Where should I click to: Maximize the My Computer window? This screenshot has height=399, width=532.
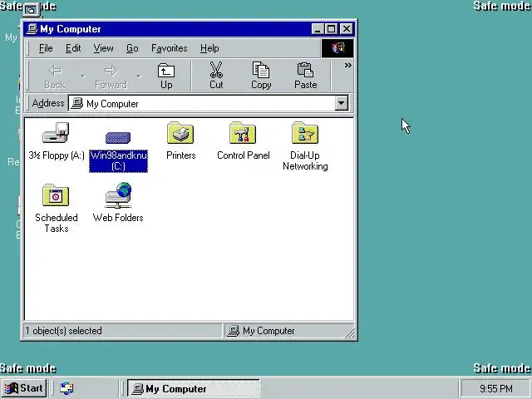click(x=331, y=29)
